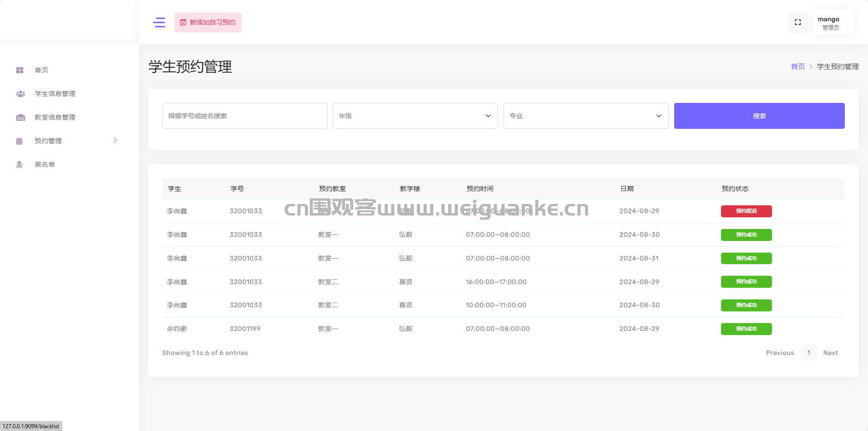Open 黑名单 in the sidebar

(45, 165)
